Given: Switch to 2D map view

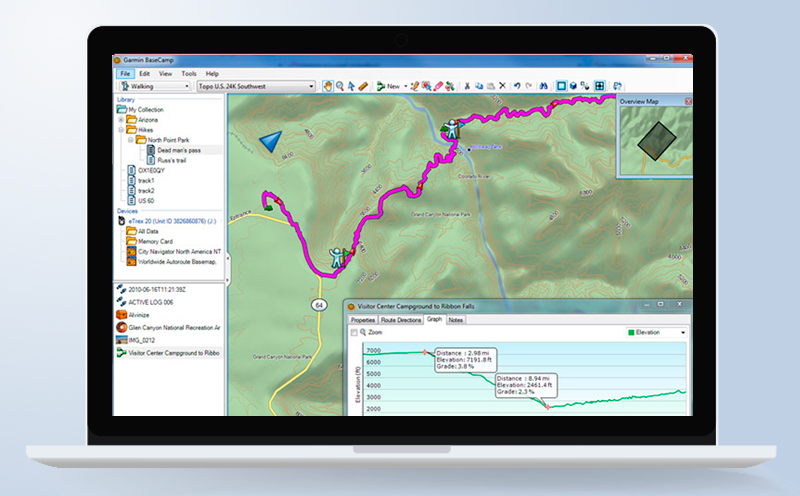Looking at the screenshot, I should click(561, 86).
